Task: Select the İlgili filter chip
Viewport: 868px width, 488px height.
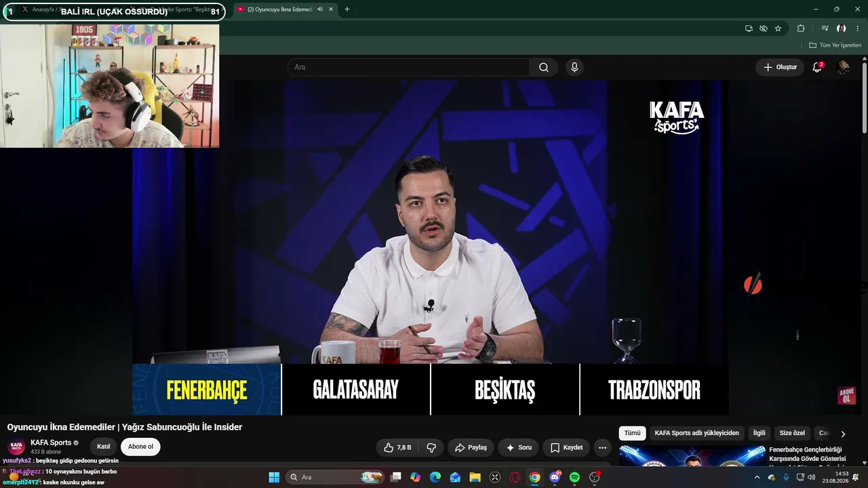Action: [759, 433]
